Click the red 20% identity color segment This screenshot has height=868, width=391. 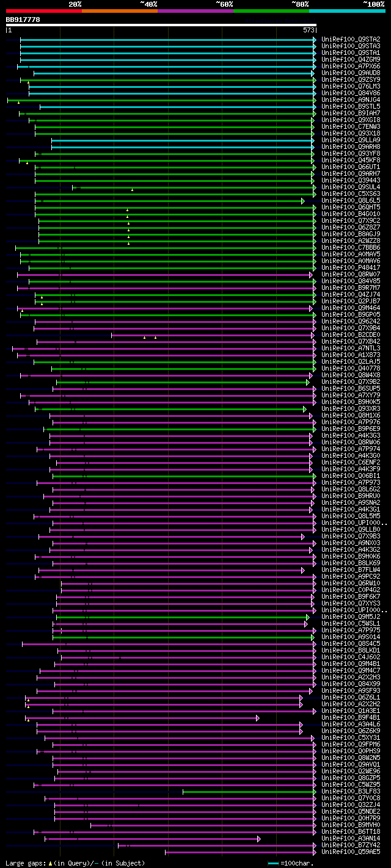[x=43, y=10]
